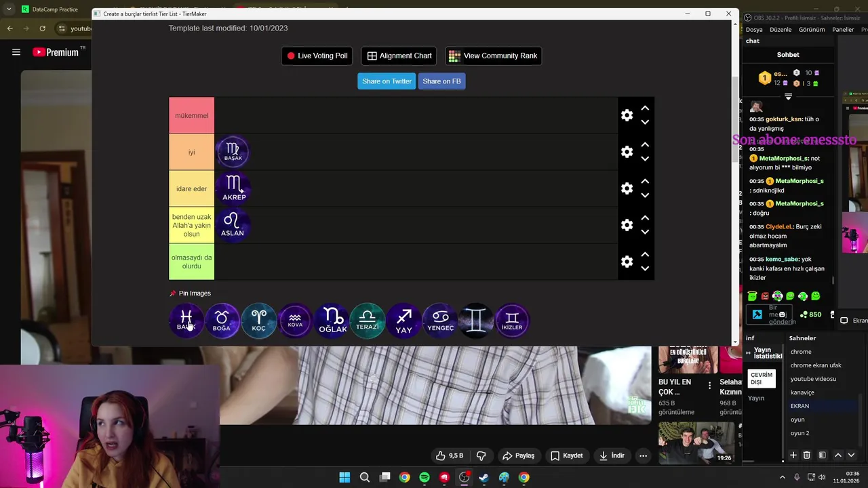Pick the OĞLAK zodiac icon
The image size is (868, 488).
pyautogui.click(x=332, y=320)
